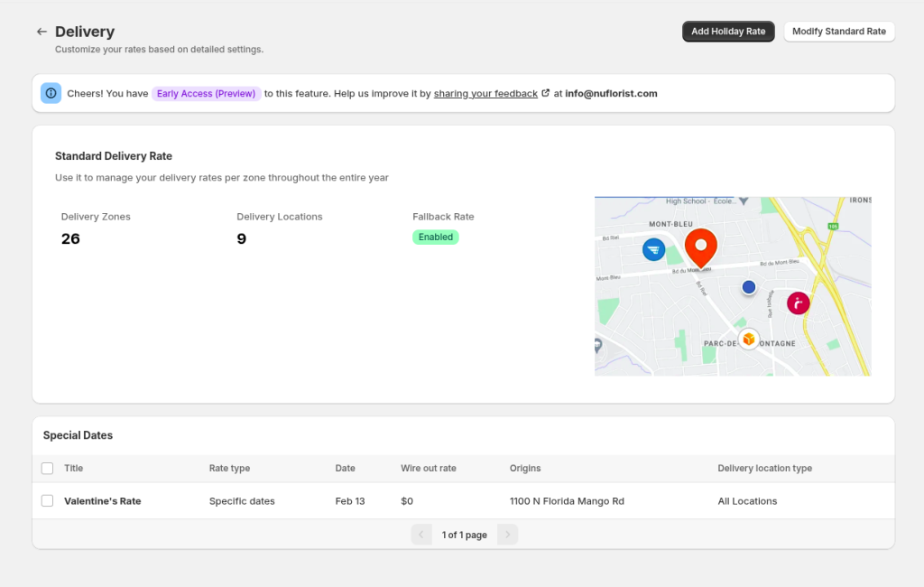Click the blue info icon in banner
This screenshot has width=924, height=587.
coord(51,93)
